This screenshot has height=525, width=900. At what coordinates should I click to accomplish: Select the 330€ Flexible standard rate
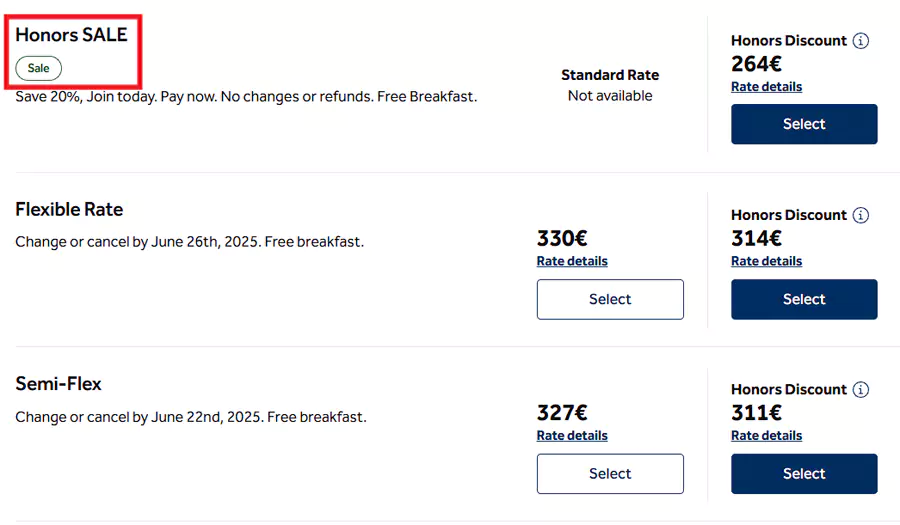point(610,299)
